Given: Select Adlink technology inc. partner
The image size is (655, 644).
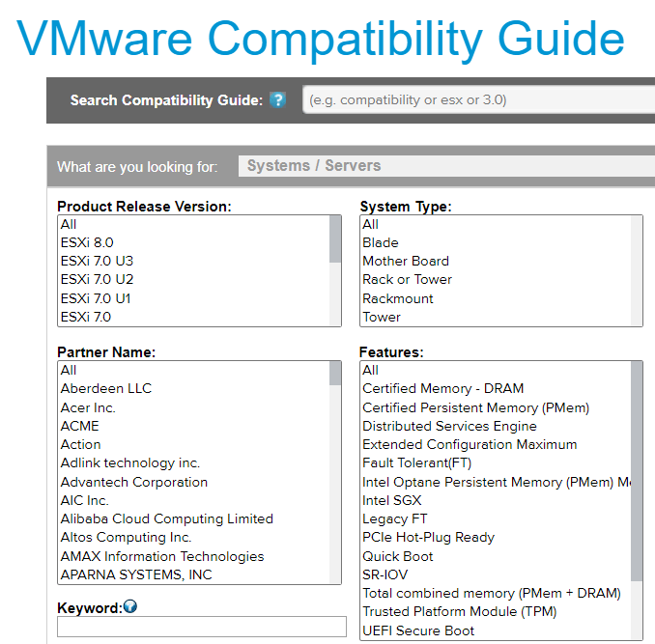Looking at the screenshot, I should 193,462.
